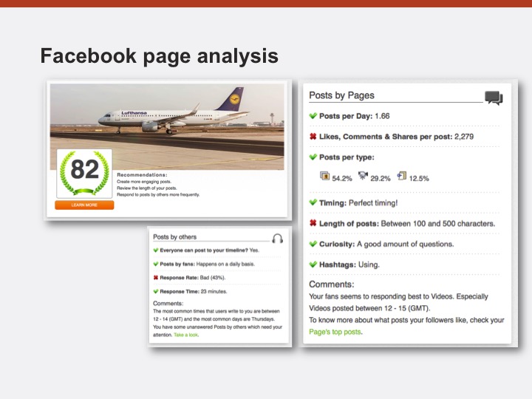Click the red X next to Likes, Comments & Shares

click(x=313, y=136)
